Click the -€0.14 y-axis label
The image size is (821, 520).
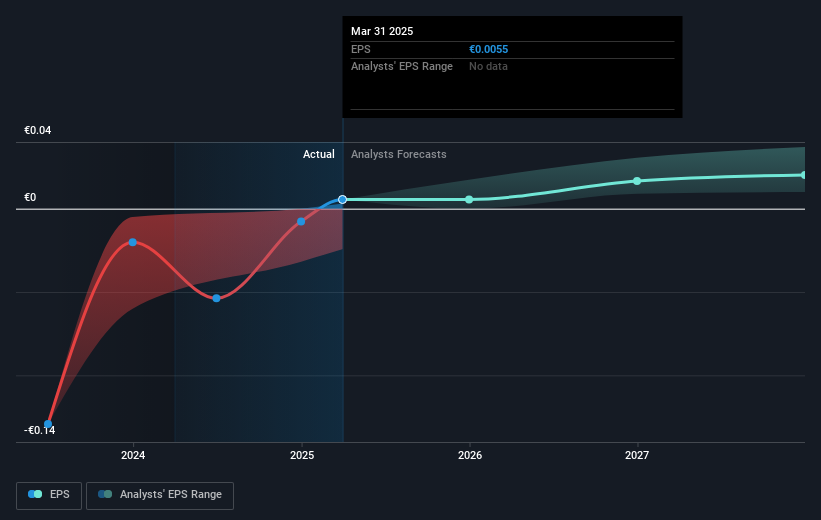[x=39, y=430]
